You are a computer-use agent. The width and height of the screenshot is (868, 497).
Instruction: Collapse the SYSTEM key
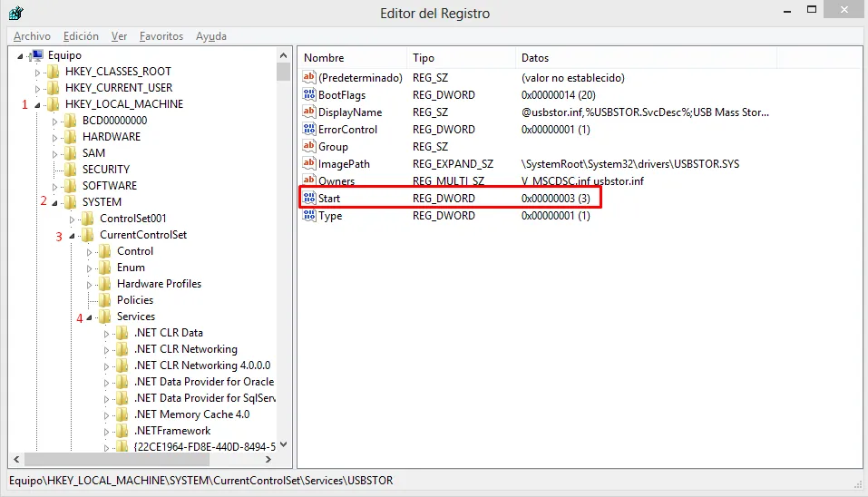coord(54,203)
